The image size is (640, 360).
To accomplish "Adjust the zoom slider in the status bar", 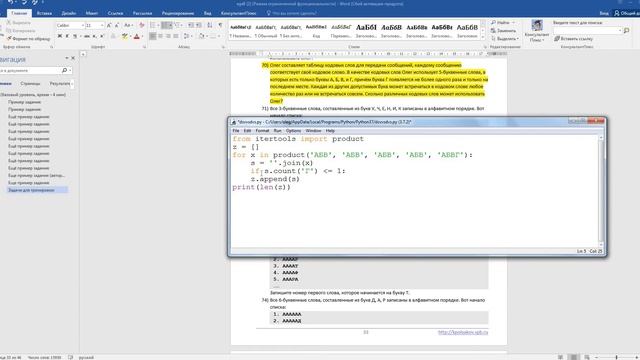I will point(616,357).
